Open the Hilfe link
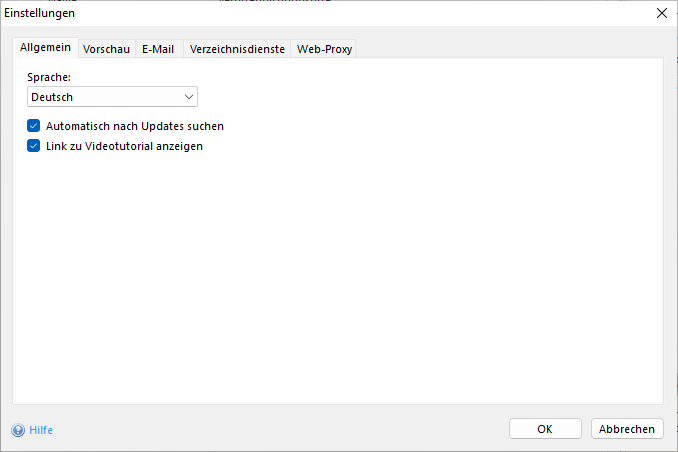Image resolution: width=678 pixels, height=452 pixels. click(41, 430)
